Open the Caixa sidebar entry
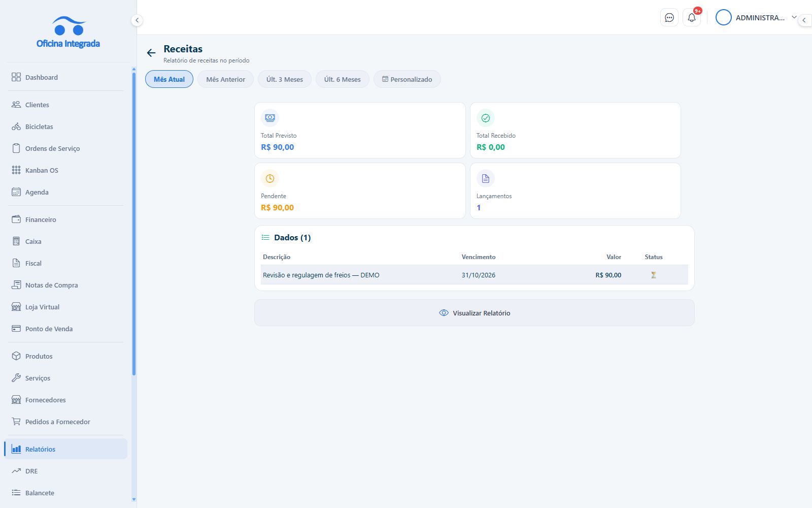The image size is (812, 508). tap(65, 241)
